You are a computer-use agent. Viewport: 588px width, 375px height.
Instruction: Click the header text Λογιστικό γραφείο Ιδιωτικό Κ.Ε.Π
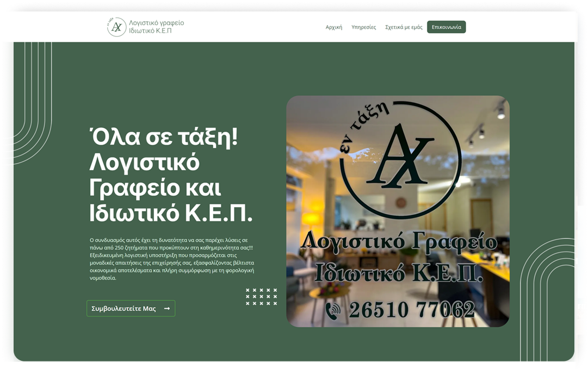tap(156, 27)
